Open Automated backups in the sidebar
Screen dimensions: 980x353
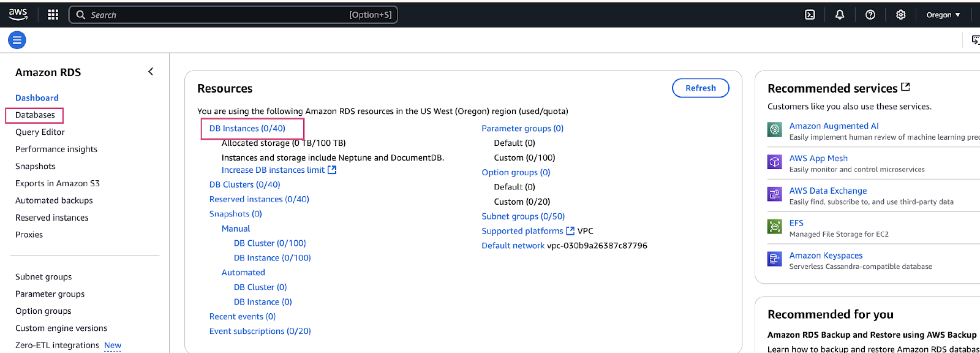coord(54,200)
